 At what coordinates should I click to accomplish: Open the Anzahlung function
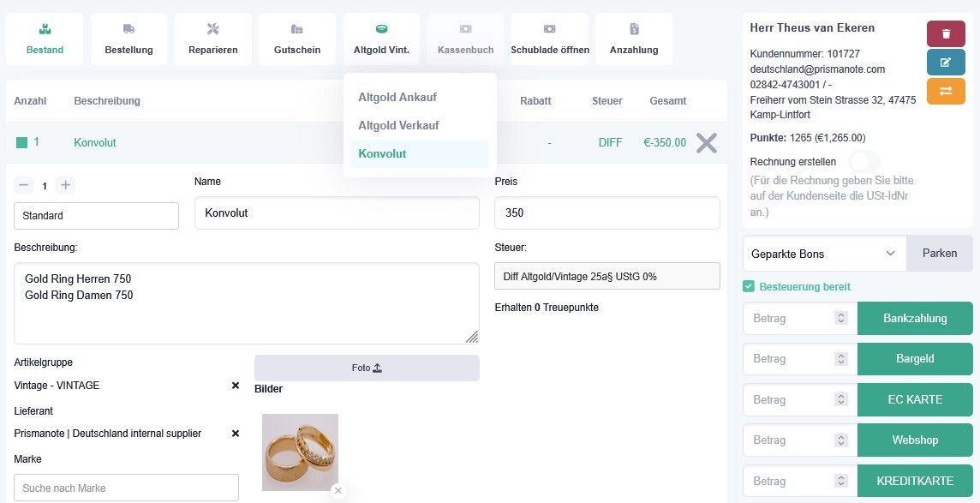(633, 38)
